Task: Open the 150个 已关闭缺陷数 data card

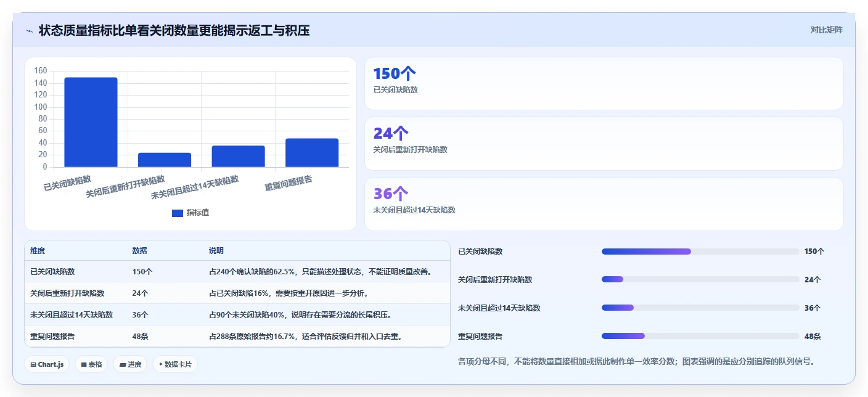Action: click(x=604, y=83)
